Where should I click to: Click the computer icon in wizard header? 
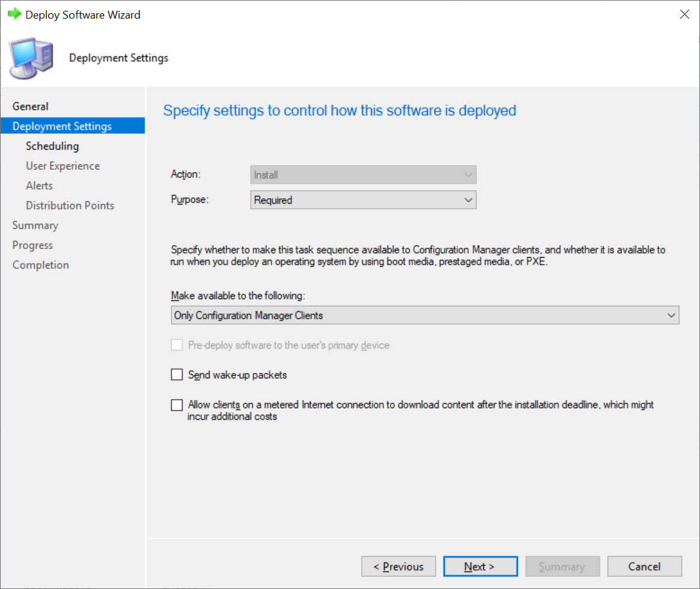point(30,58)
